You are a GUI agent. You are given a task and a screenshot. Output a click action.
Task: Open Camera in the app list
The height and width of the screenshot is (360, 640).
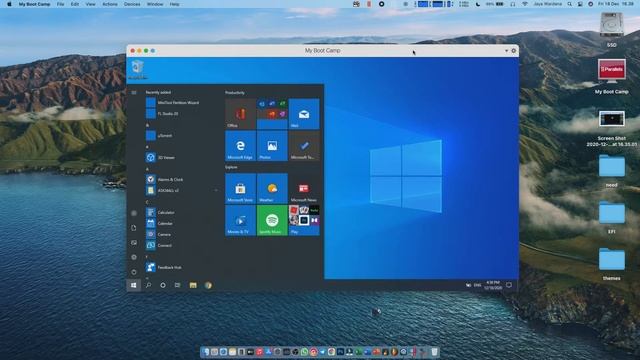click(159, 234)
